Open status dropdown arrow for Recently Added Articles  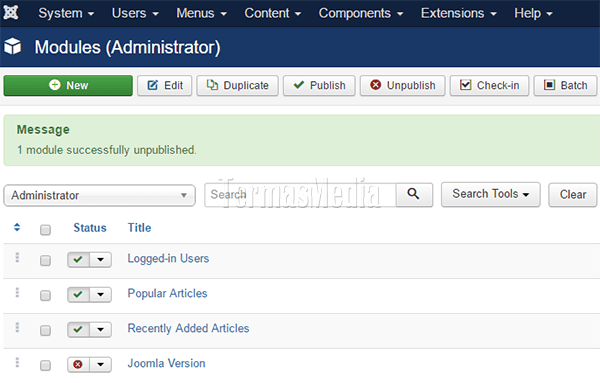pos(101,329)
